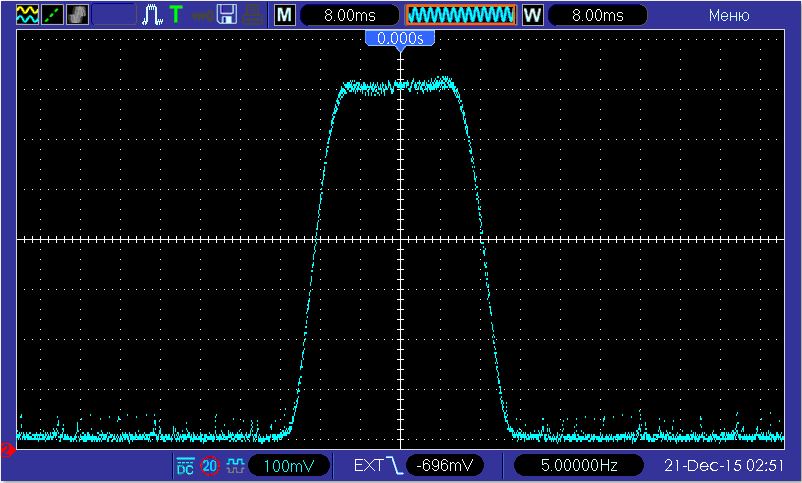This screenshot has height=483, width=802.
Task: Click the -696mV trigger level value
Action: [444, 466]
